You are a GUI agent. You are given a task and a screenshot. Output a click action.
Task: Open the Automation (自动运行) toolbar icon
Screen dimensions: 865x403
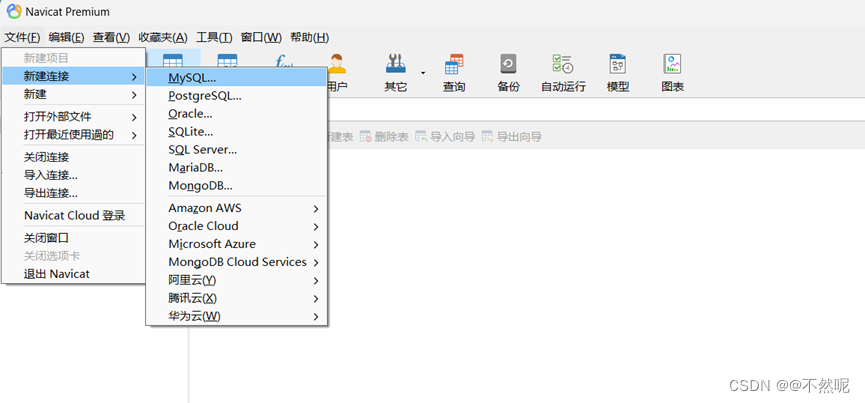click(x=563, y=64)
